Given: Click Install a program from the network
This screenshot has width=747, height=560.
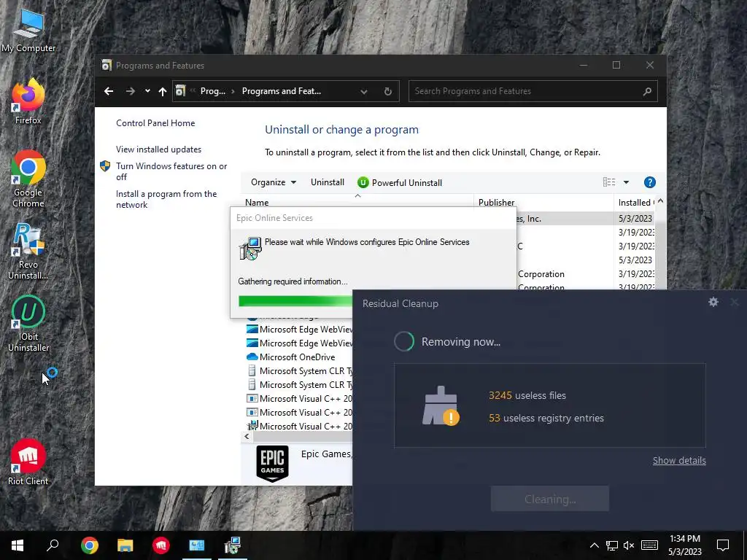Looking at the screenshot, I should pos(166,199).
